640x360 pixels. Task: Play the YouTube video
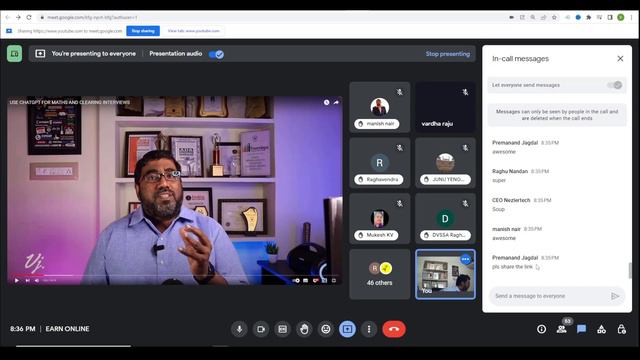coord(17,280)
